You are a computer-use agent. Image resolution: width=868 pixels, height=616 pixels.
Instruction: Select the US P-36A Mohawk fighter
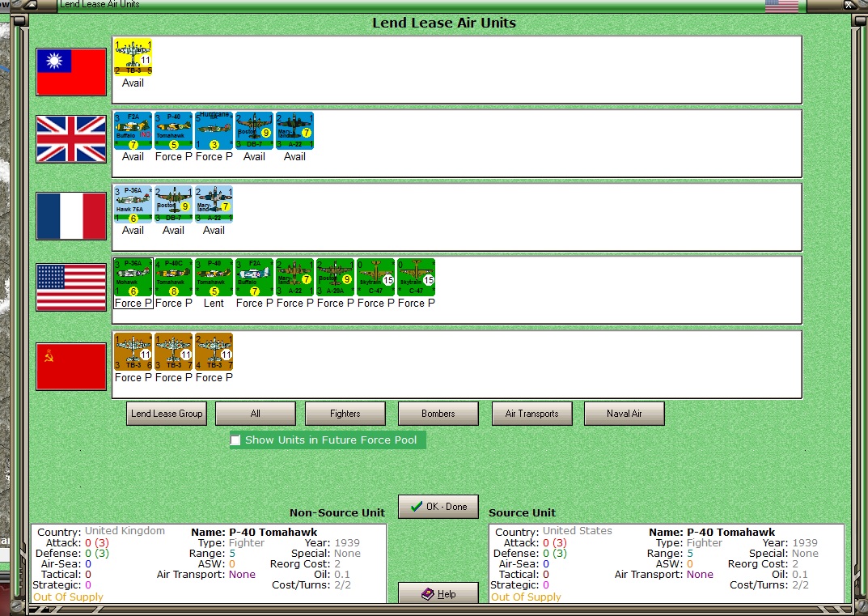click(x=133, y=278)
